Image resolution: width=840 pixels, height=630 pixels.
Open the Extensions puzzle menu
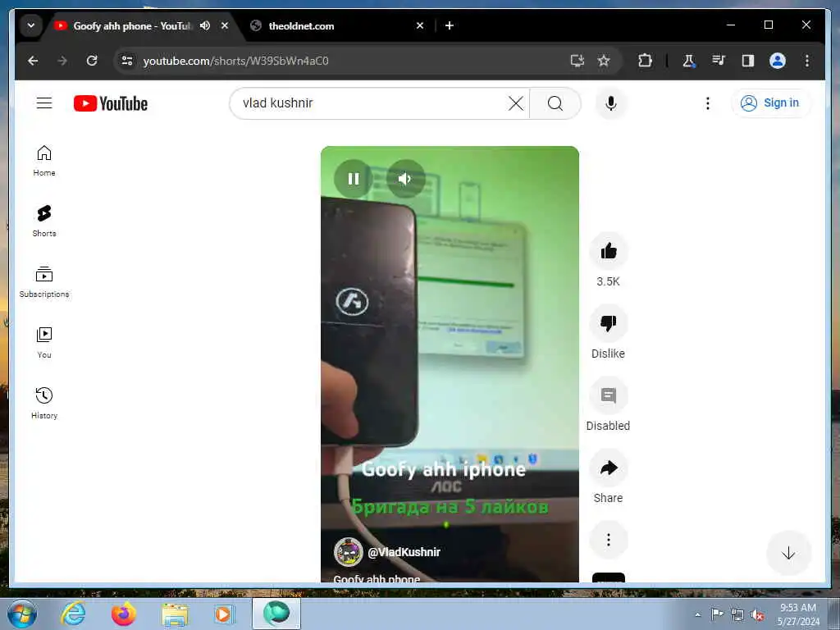pos(645,61)
